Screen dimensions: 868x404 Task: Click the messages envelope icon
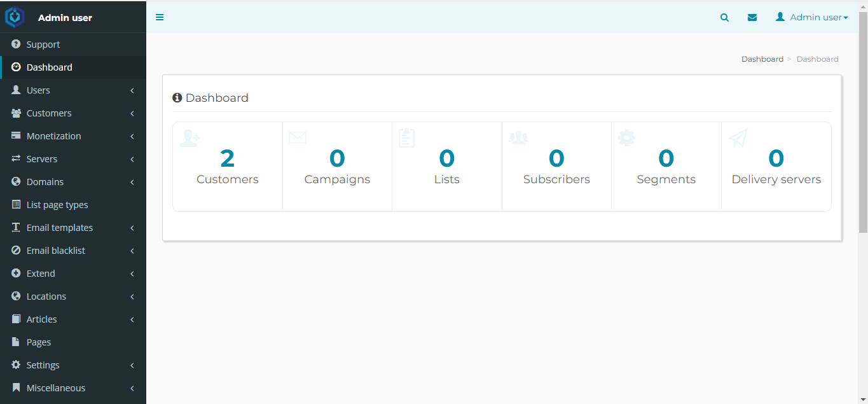click(x=752, y=17)
